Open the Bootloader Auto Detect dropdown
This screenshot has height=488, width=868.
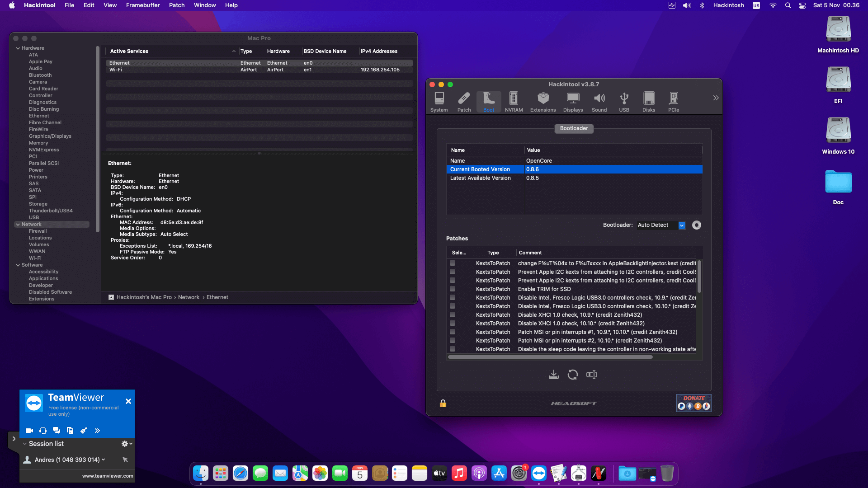click(x=661, y=225)
